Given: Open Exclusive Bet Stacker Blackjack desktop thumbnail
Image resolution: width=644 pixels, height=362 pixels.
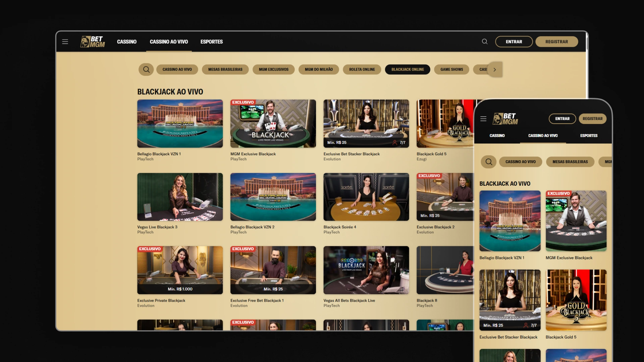Looking at the screenshot, I should (x=366, y=124).
